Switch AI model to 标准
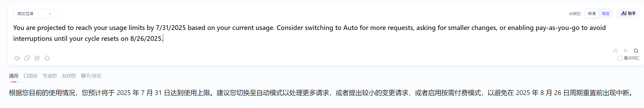 click(592, 14)
